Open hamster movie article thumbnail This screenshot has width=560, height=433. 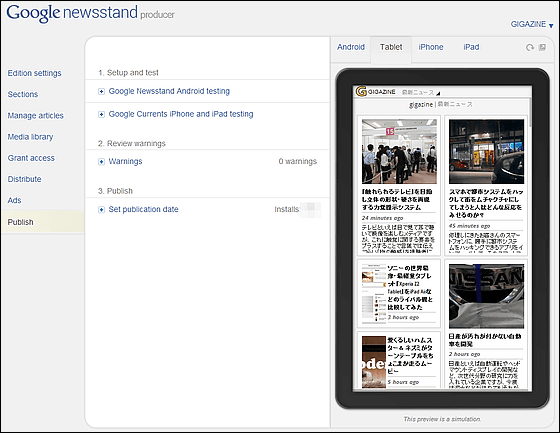click(374, 362)
